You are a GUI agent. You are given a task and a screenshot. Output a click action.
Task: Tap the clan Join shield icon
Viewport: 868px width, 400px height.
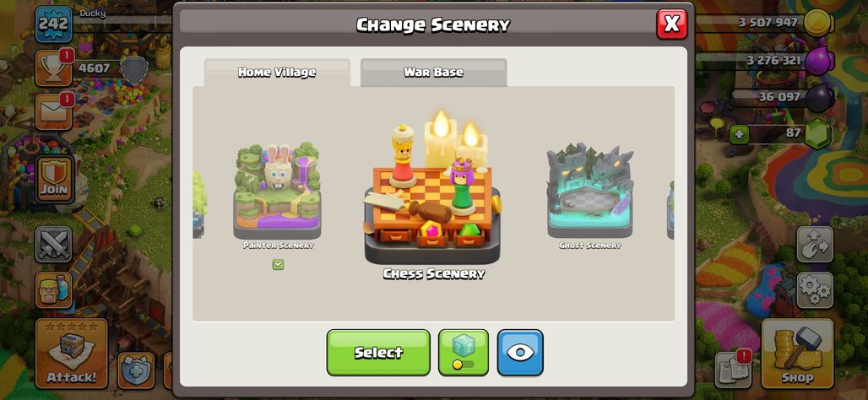click(x=54, y=178)
